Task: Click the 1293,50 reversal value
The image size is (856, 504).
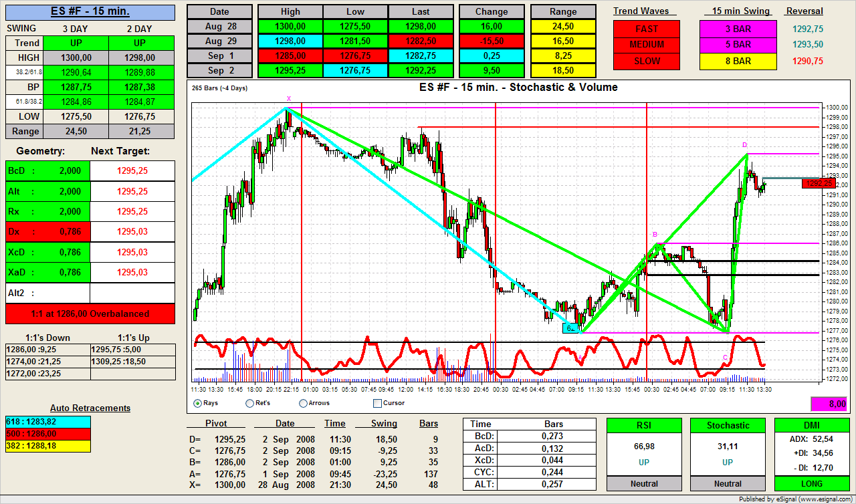Action: click(x=808, y=45)
